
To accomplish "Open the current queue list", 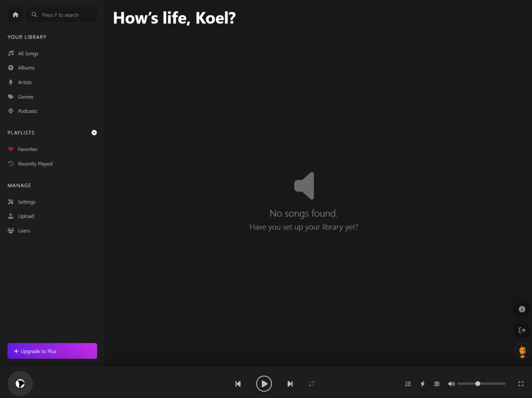I will point(408,384).
